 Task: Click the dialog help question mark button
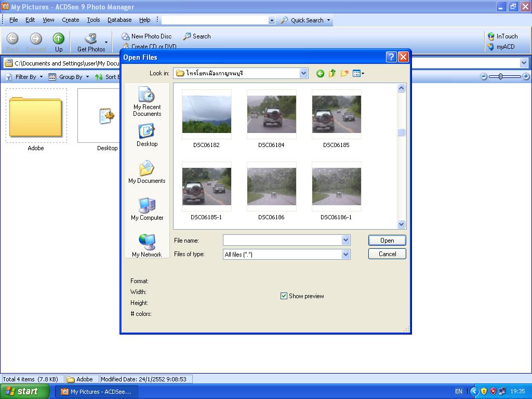pos(391,57)
